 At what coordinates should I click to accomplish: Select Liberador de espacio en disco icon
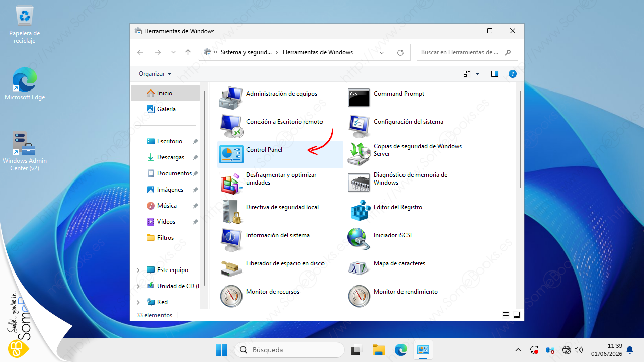(231, 267)
